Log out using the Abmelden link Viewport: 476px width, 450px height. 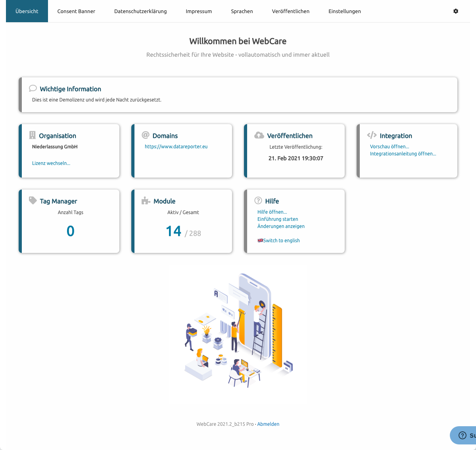pyautogui.click(x=268, y=424)
